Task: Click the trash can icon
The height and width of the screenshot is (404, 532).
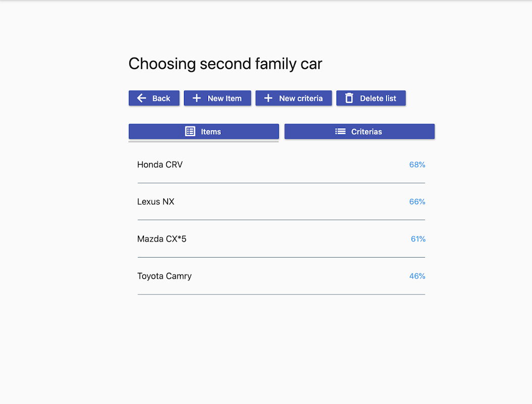Action: pyautogui.click(x=349, y=98)
